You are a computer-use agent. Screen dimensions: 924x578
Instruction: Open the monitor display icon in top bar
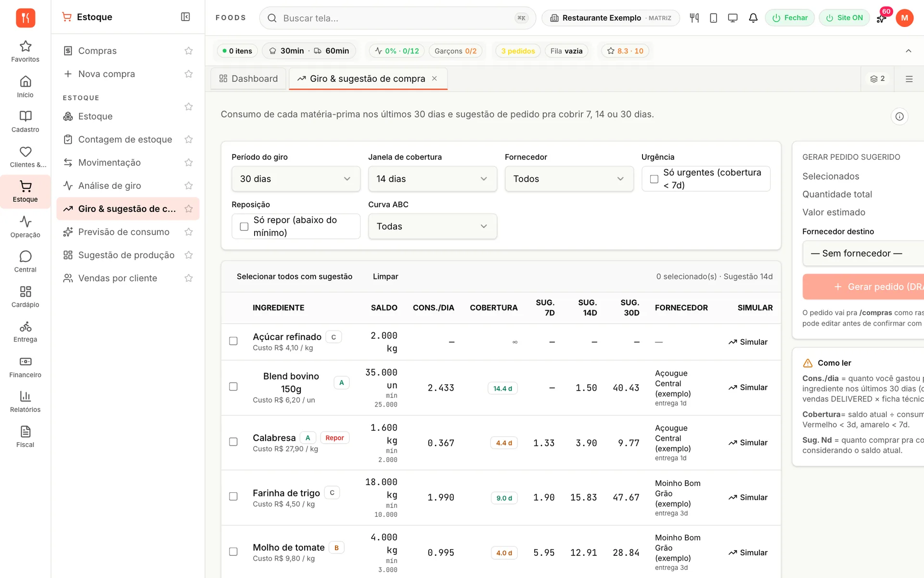732,18
